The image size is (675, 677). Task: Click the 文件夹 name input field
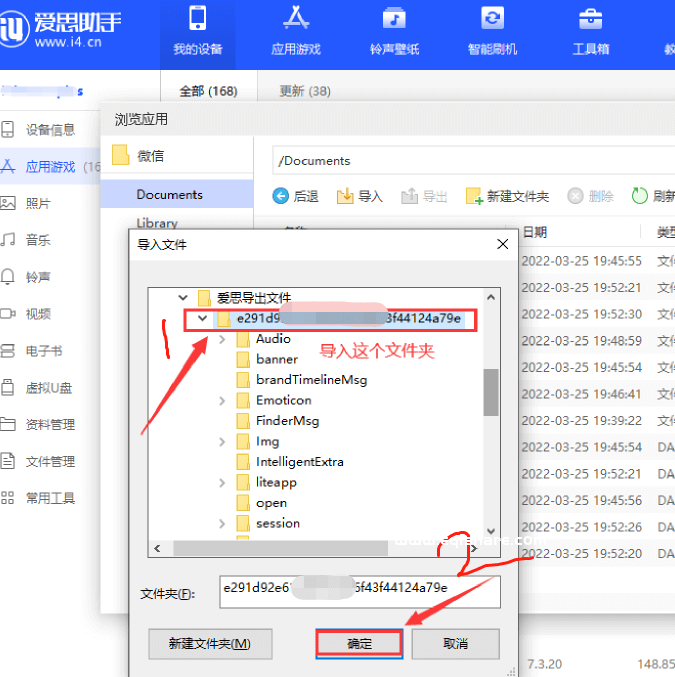(359, 590)
